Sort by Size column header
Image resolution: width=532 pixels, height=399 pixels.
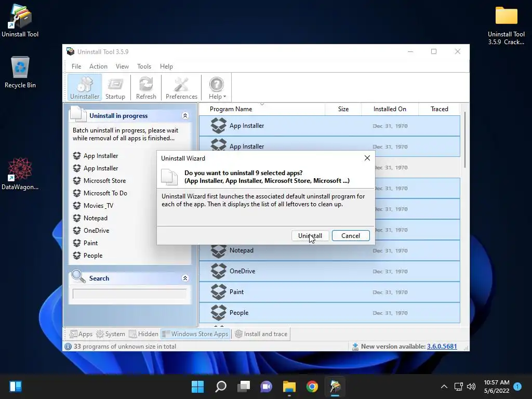point(343,109)
